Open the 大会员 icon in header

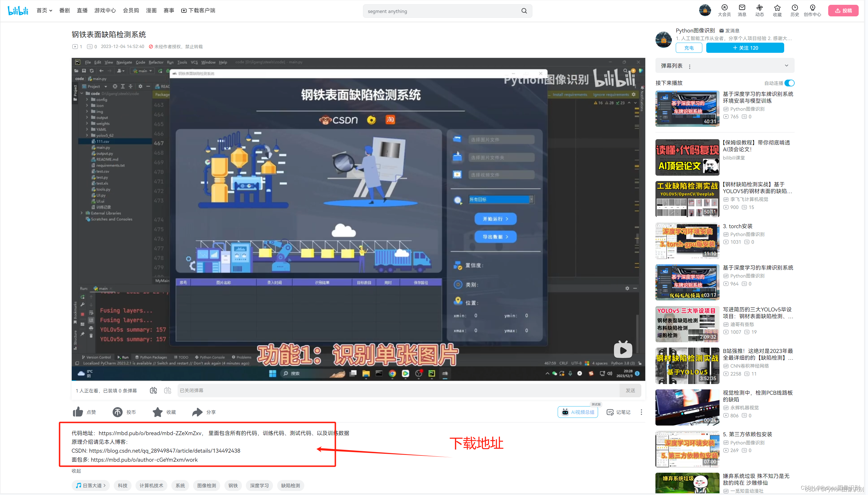click(x=724, y=10)
